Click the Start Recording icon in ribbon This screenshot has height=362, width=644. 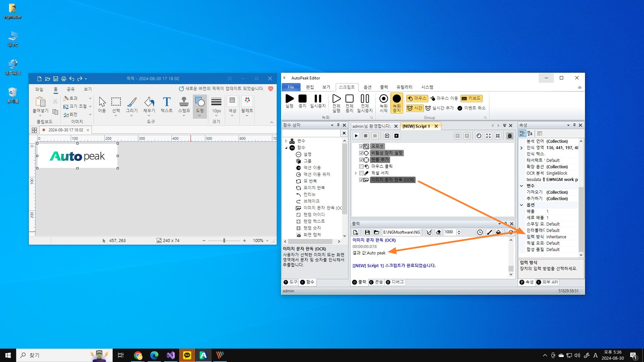[383, 99]
